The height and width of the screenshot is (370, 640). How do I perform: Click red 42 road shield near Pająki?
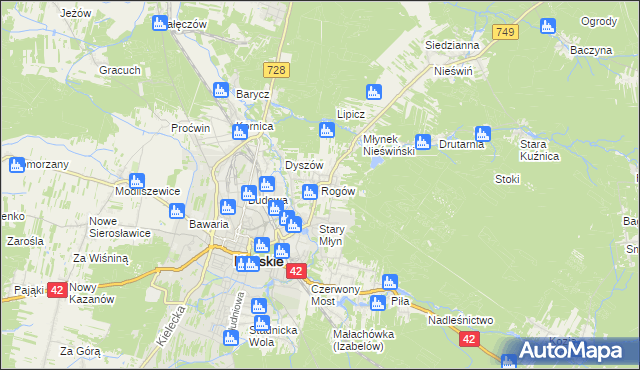57,290
